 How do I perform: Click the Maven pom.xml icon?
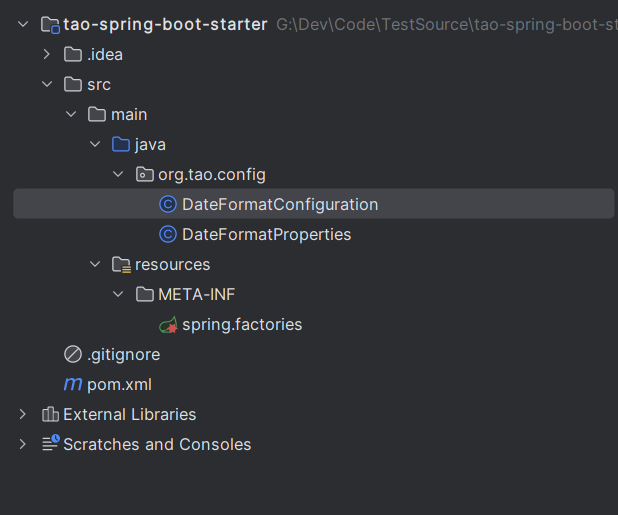click(x=73, y=384)
